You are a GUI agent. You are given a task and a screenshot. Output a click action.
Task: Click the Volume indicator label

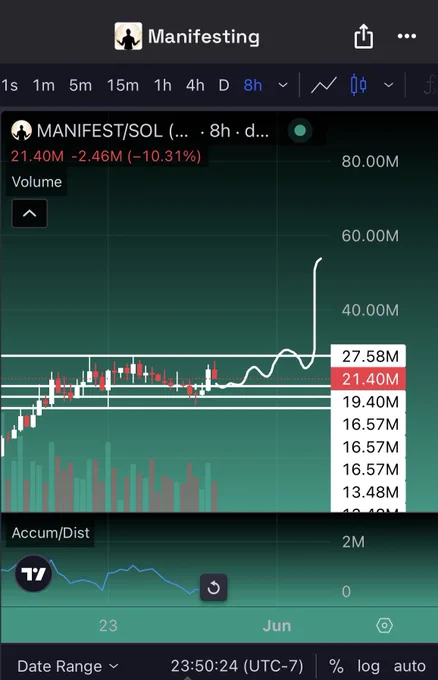point(37,182)
